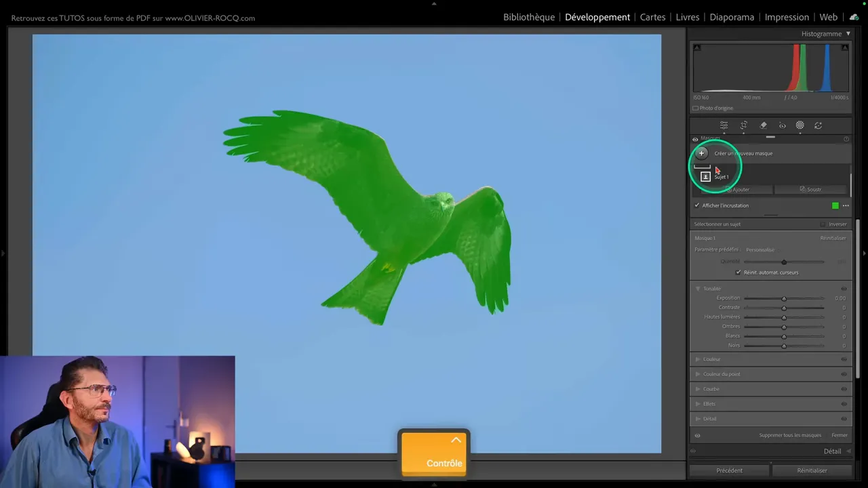Select the Healing eraser tool
The width and height of the screenshot is (868, 488).
tap(763, 125)
